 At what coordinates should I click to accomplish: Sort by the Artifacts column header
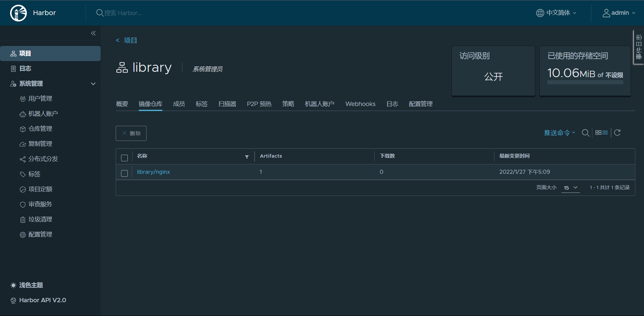(x=271, y=156)
